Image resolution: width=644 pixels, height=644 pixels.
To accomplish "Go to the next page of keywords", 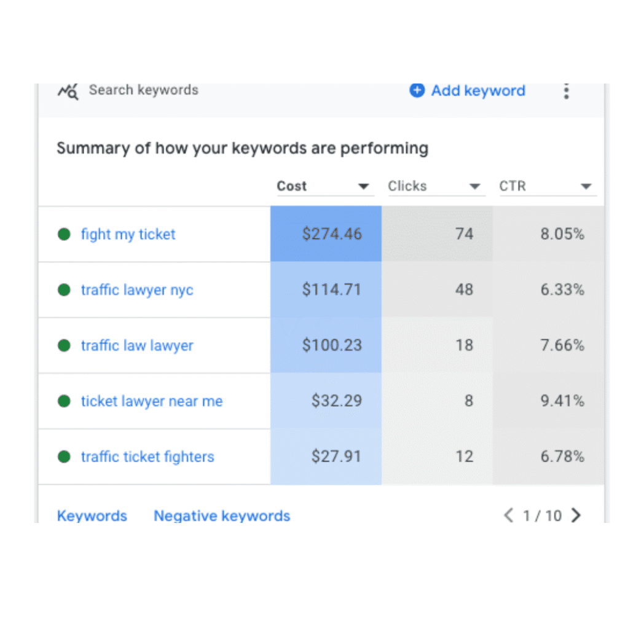I will [x=576, y=516].
